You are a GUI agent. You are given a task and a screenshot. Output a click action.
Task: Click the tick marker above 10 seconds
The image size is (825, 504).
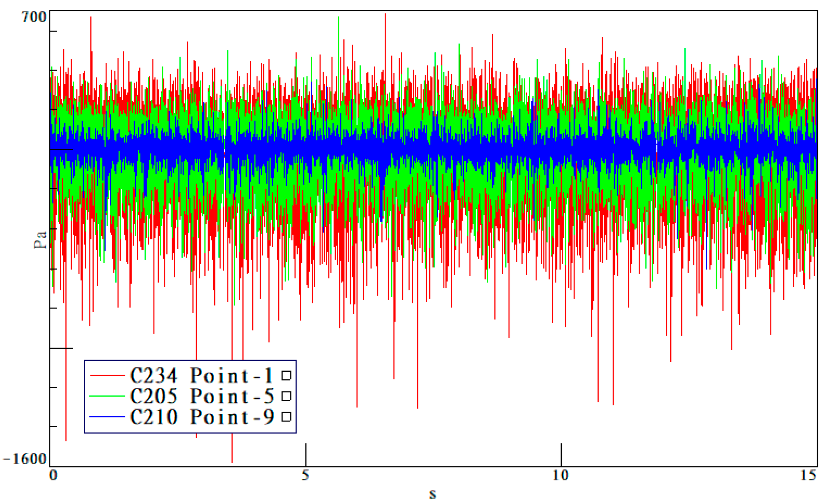(561, 454)
